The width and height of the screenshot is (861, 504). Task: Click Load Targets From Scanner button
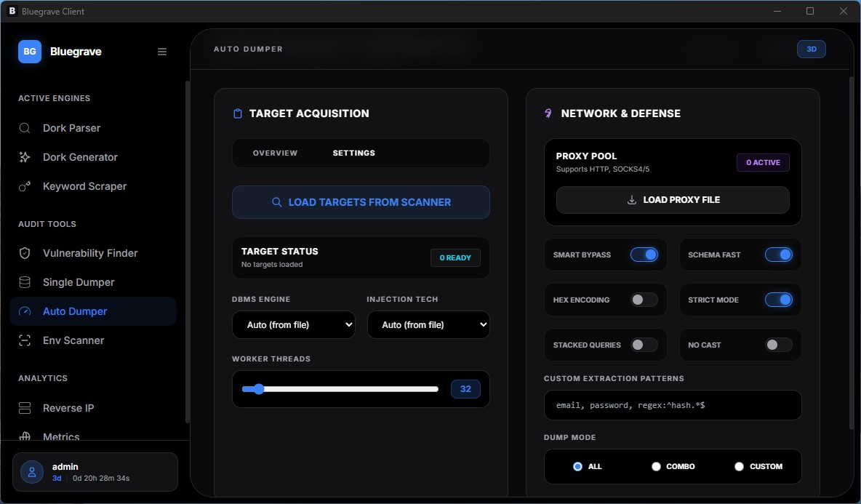click(361, 202)
